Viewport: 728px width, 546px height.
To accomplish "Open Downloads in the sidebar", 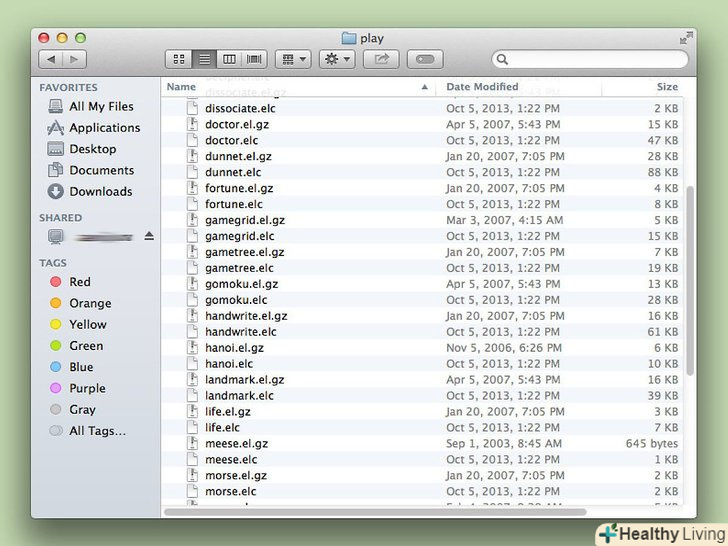I will 100,192.
